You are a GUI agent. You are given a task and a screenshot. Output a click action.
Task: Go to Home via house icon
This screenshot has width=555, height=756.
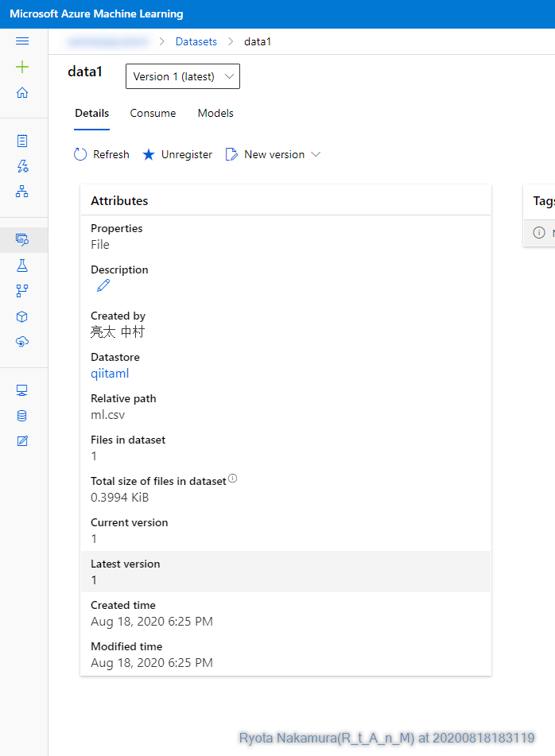click(x=22, y=92)
